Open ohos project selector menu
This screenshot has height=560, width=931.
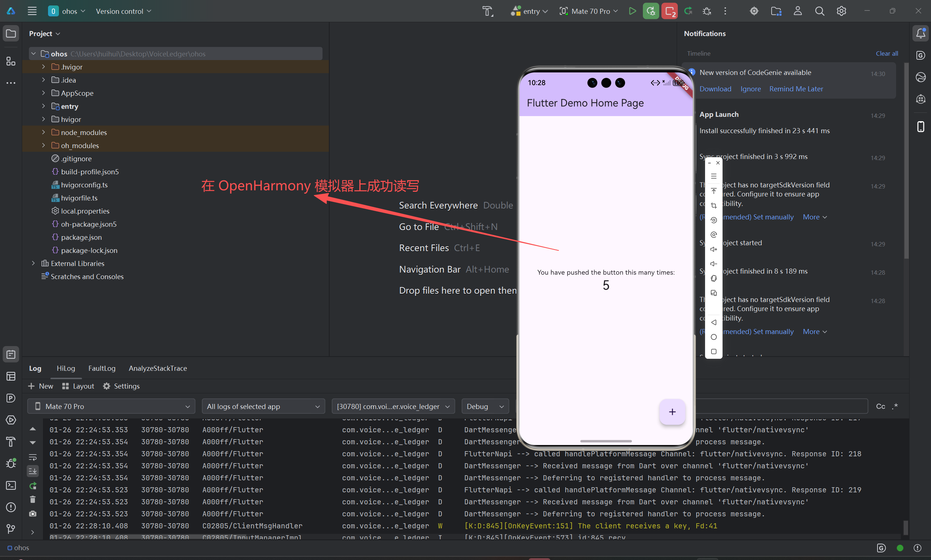66,11
